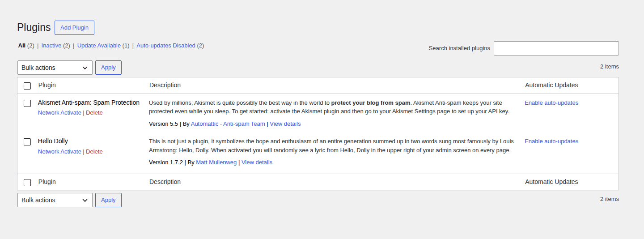Click the Hello Dolly plugin title
The image size is (644, 239).
tap(53, 141)
